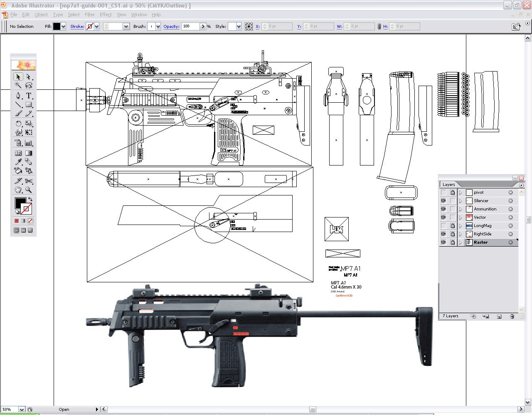Select the Lasso tool
This screenshot has height=415, width=532.
tap(29, 85)
